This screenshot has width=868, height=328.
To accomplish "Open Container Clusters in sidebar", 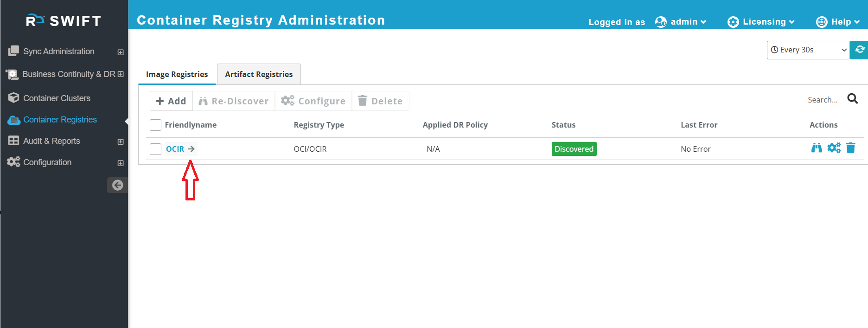I will (57, 98).
